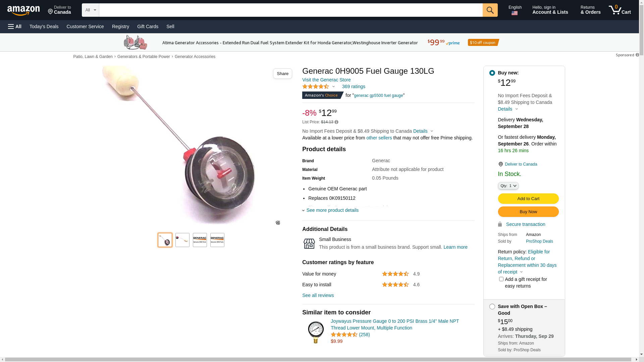
Task: Open Gift Cards in navigation bar
Action: 148,26
